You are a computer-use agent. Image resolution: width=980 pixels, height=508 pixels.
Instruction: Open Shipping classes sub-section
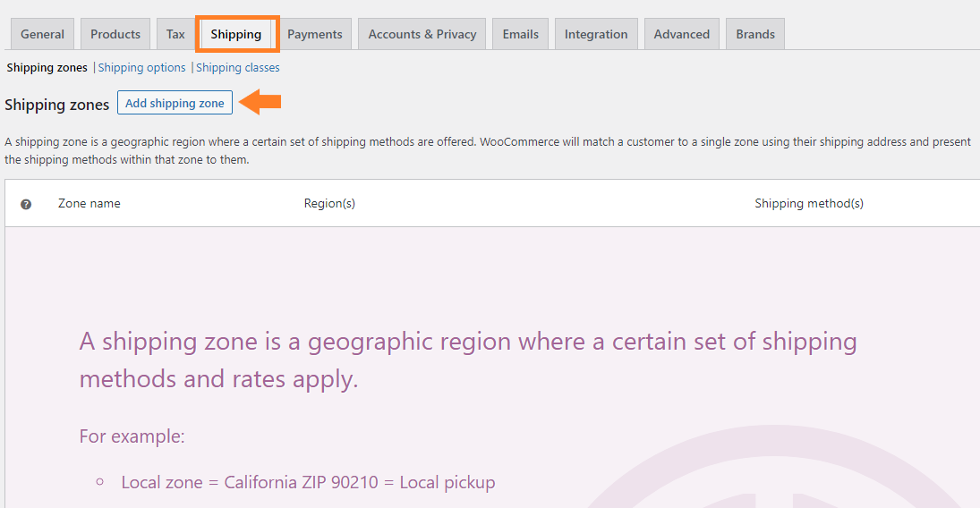click(238, 67)
